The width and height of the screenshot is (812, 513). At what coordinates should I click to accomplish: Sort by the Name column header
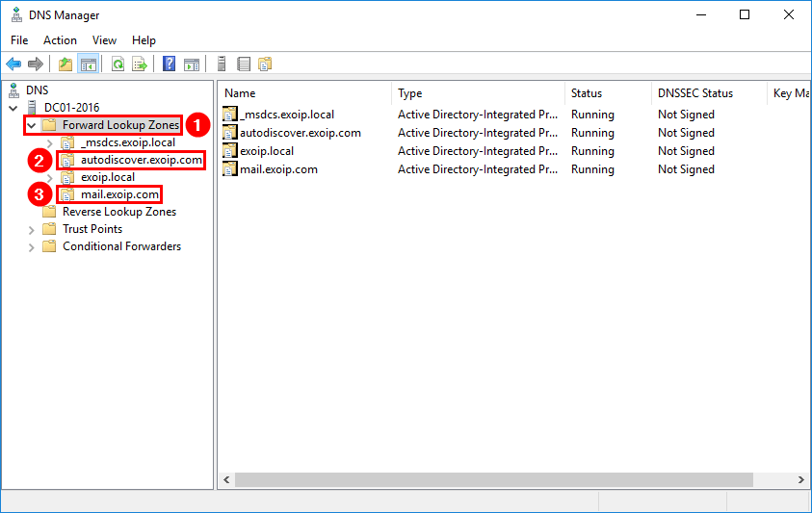click(304, 93)
